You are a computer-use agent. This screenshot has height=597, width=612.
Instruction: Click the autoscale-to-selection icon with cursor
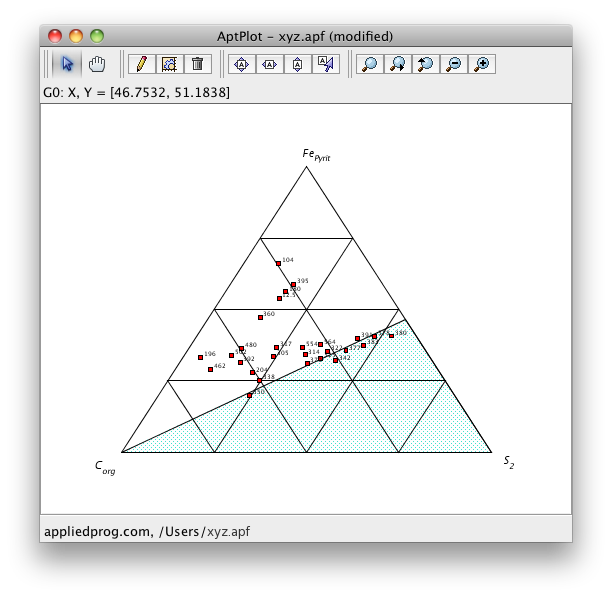point(325,64)
